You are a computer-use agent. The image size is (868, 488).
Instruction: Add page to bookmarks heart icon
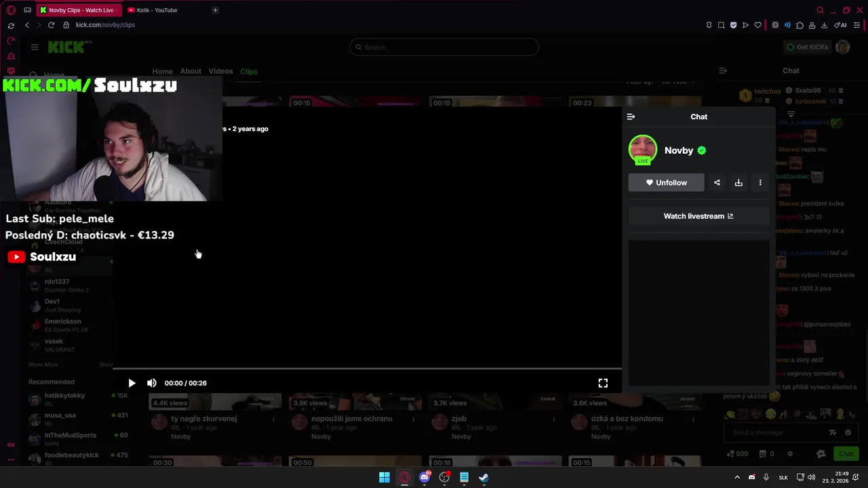pos(757,25)
